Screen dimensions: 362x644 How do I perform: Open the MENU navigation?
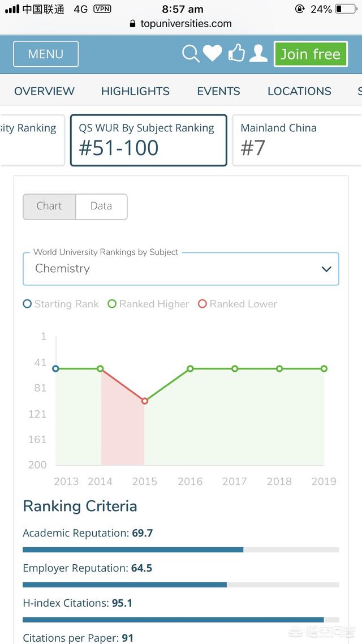(46, 54)
